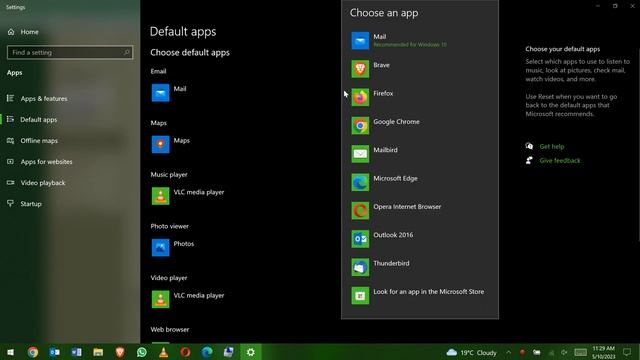Click the "Google Chrome" label in the list
The width and height of the screenshot is (640, 360).
click(396, 122)
